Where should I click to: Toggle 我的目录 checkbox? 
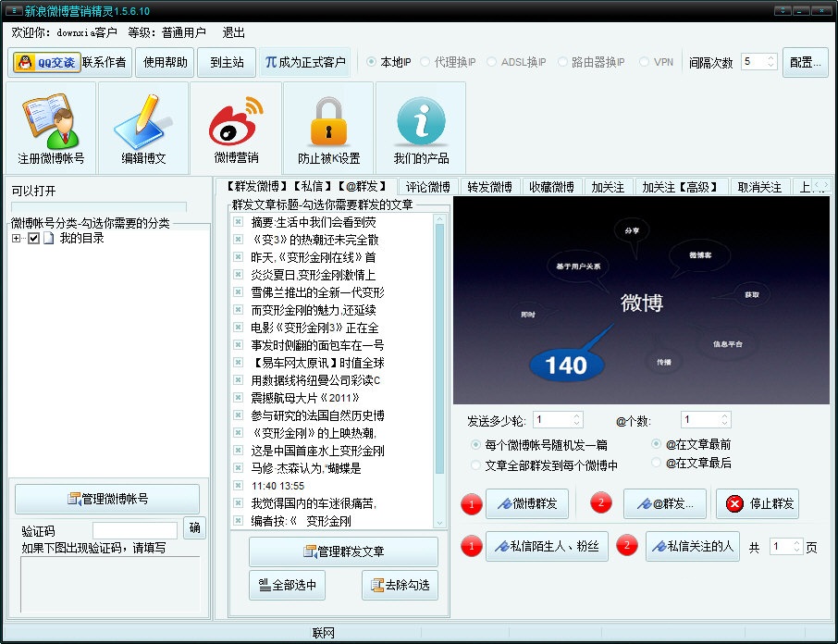[x=33, y=239]
